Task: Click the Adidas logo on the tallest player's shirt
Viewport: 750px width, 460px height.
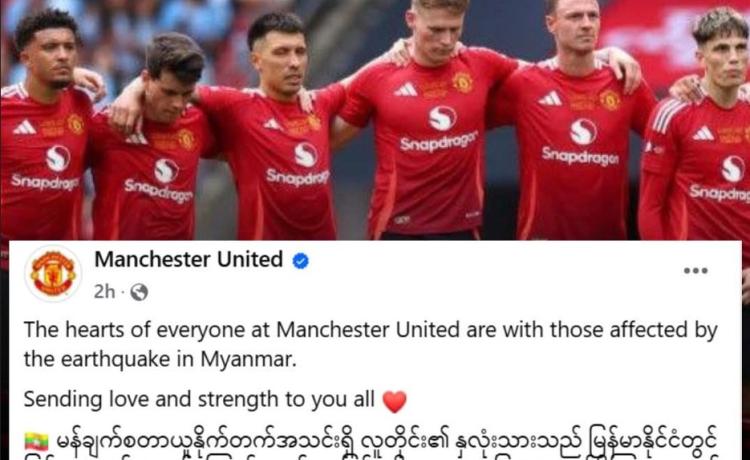Action: pyautogui.click(x=406, y=89)
